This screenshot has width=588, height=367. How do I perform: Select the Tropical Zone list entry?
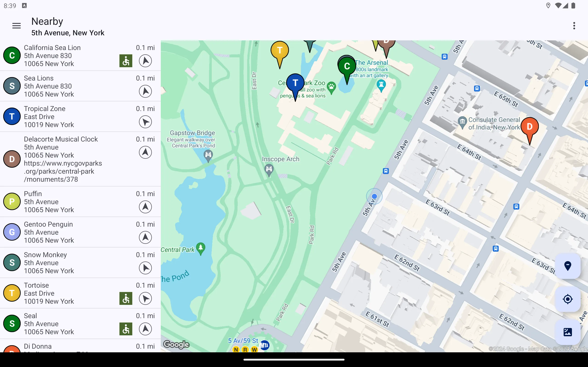pos(80,116)
